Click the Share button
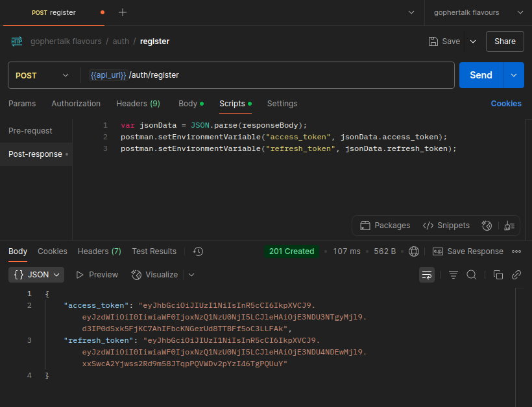 click(x=505, y=41)
